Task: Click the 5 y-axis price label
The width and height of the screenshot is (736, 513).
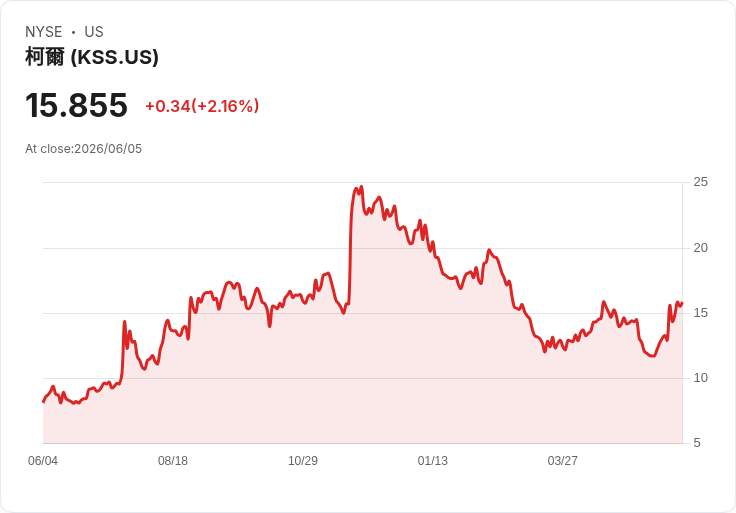Action: [697, 443]
